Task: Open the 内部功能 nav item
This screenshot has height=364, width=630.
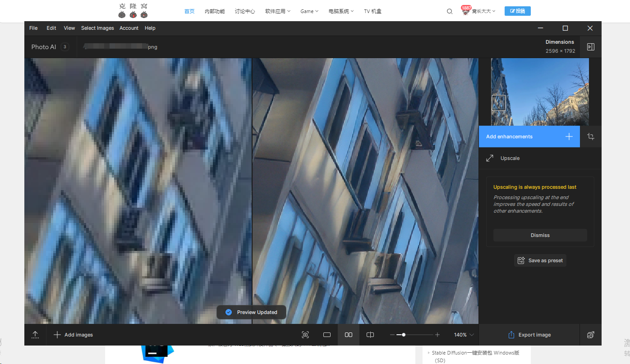Action: click(215, 11)
